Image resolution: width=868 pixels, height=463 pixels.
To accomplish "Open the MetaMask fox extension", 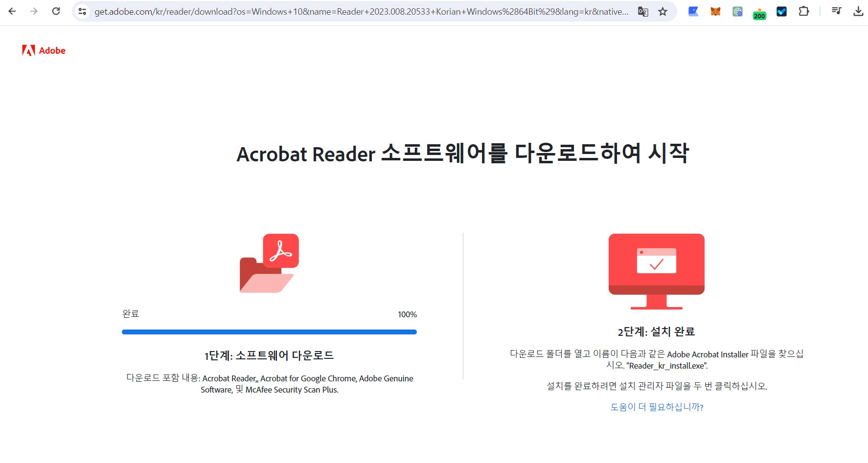I will (715, 11).
